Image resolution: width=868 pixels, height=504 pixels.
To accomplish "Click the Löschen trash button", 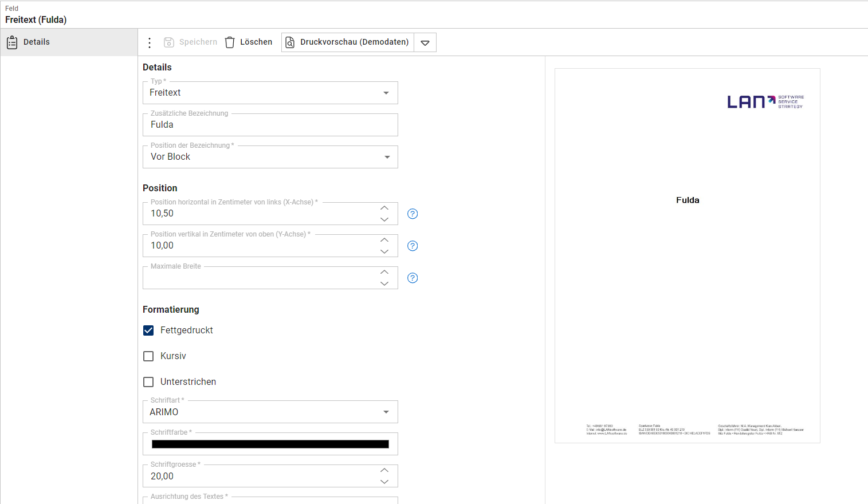I will (x=249, y=42).
